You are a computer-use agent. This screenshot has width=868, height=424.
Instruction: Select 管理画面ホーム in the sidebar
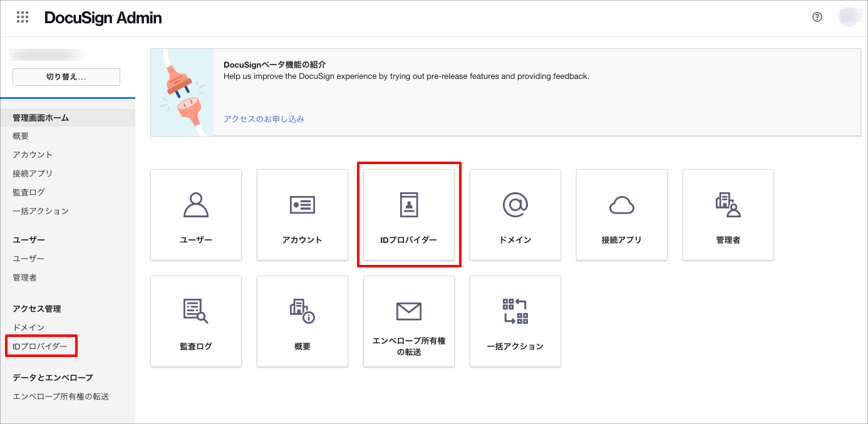(x=68, y=118)
